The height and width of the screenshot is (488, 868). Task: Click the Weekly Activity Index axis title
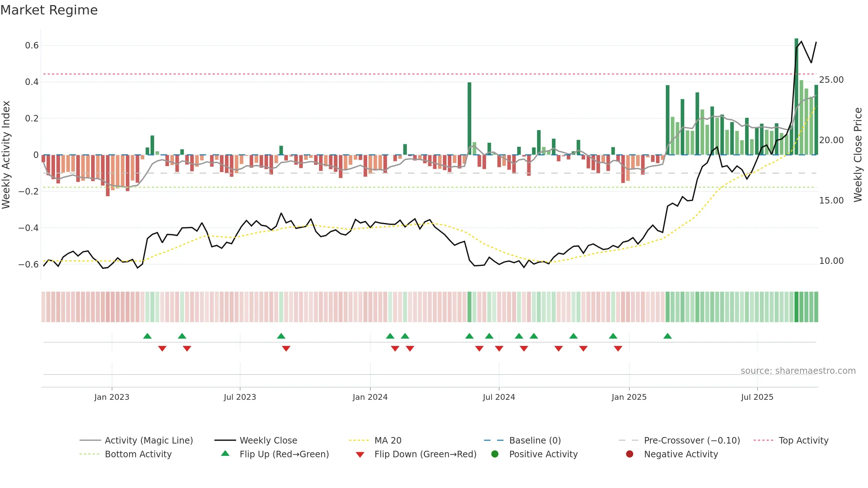6,155
